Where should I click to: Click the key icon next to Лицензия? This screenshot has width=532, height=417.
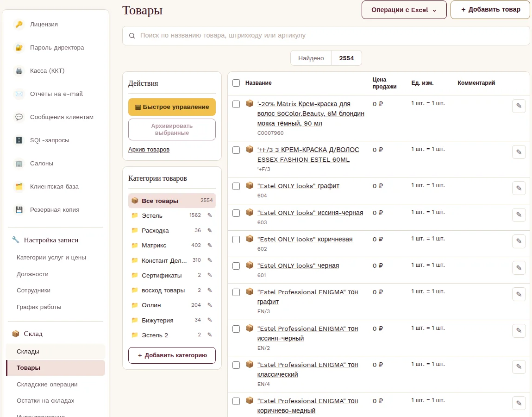click(19, 25)
